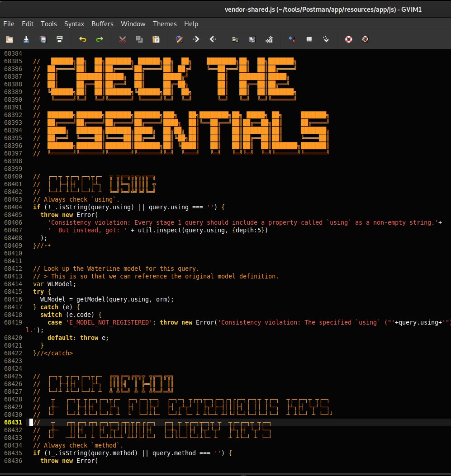Open the Tools menu
This screenshot has height=476, width=451.
point(49,24)
